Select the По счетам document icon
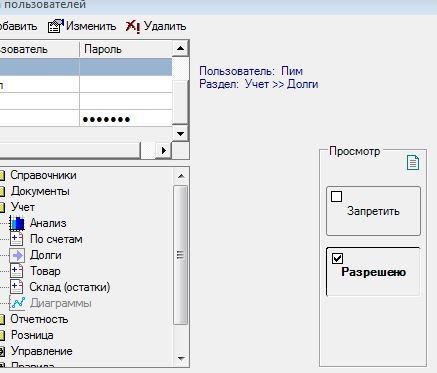This screenshot has height=373, width=437. pos(17,239)
